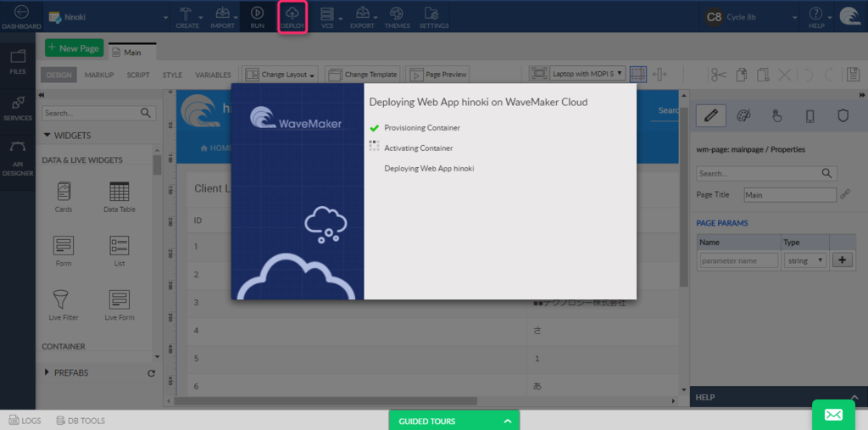Focus the widgets search box
The image size is (868, 430).
tap(99, 113)
